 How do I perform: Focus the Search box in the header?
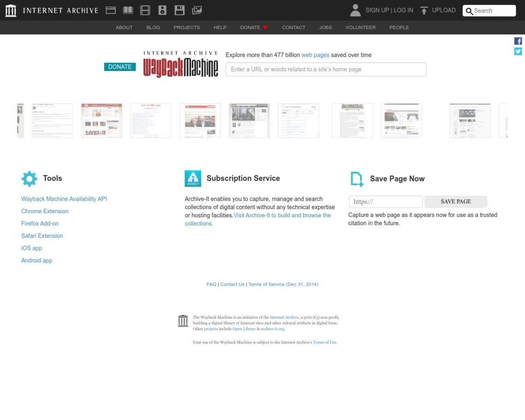489,11
